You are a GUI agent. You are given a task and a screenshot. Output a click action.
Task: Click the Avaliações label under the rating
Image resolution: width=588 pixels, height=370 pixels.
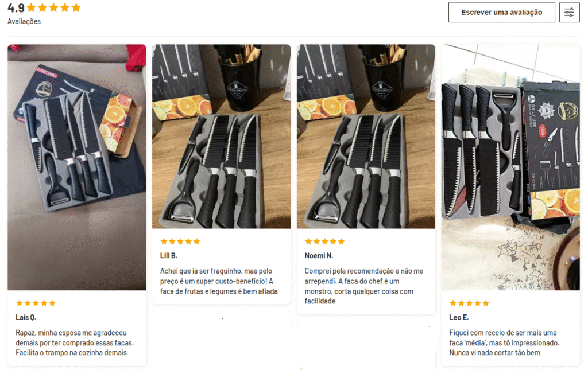point(24,22)
